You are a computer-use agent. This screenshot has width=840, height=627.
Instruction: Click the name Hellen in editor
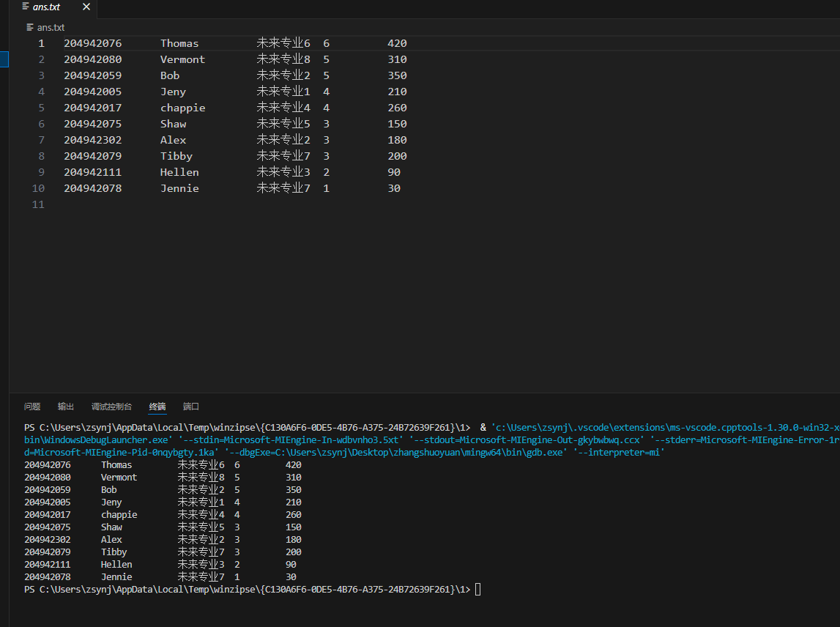click(179, 172)
